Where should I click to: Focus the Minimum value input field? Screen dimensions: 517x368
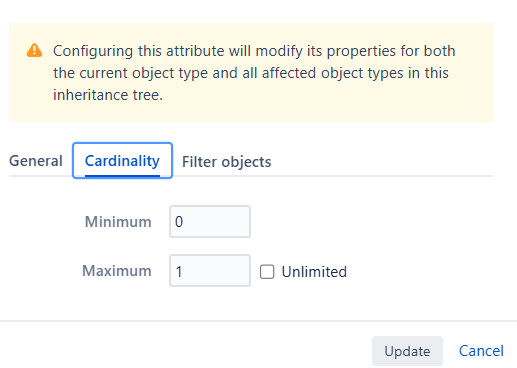[x=210, y=222]
